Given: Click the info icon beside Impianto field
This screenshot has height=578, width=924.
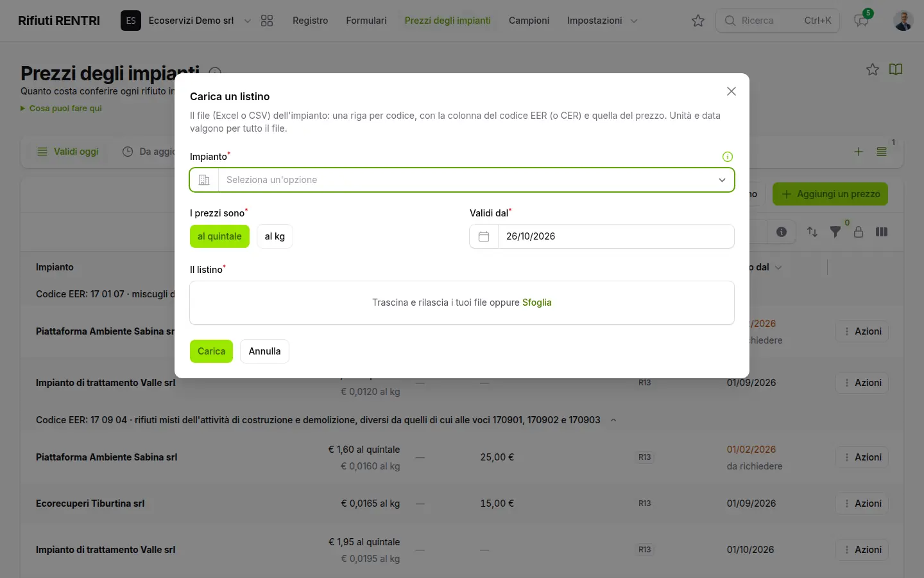Looking at the screenshot, I should [x=728, y=157].
